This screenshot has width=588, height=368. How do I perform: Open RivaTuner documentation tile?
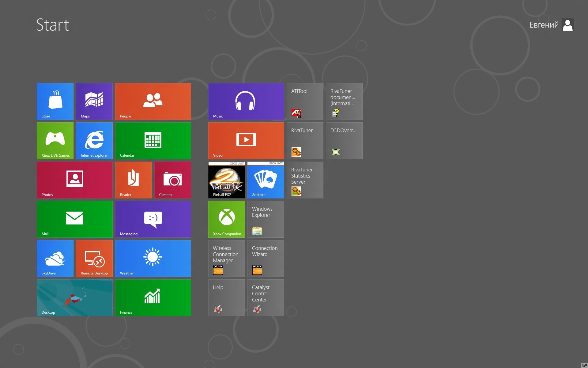(344, 102)
